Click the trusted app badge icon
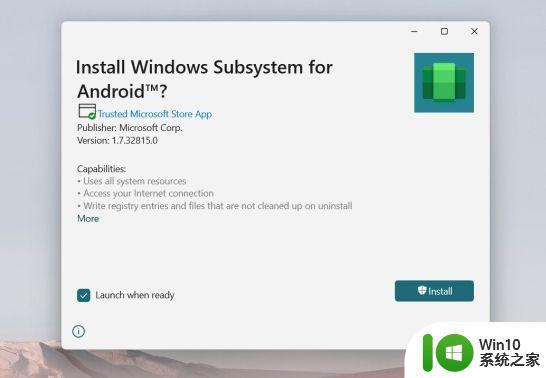The width and height of the screenshot is (546, 378). [x=87, y=112]
